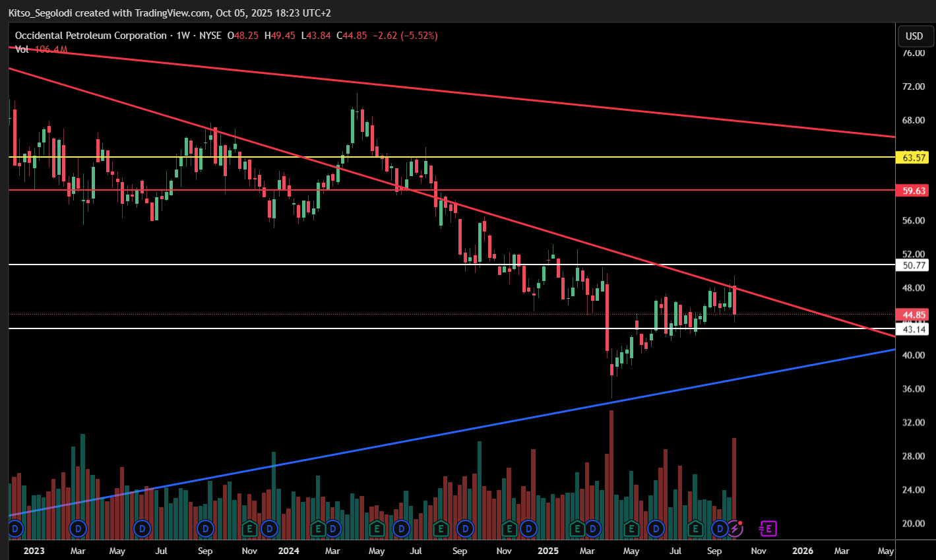This screenshot has width=936, height=560.
Task: Click the Occidental Petroleum Corporation symbol title
Action: tap(90, 36)
